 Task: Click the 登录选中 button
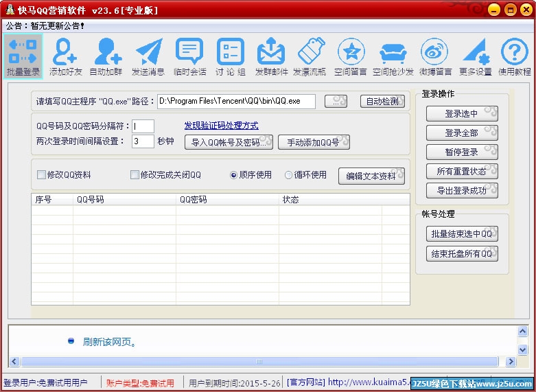click(462, 113)
